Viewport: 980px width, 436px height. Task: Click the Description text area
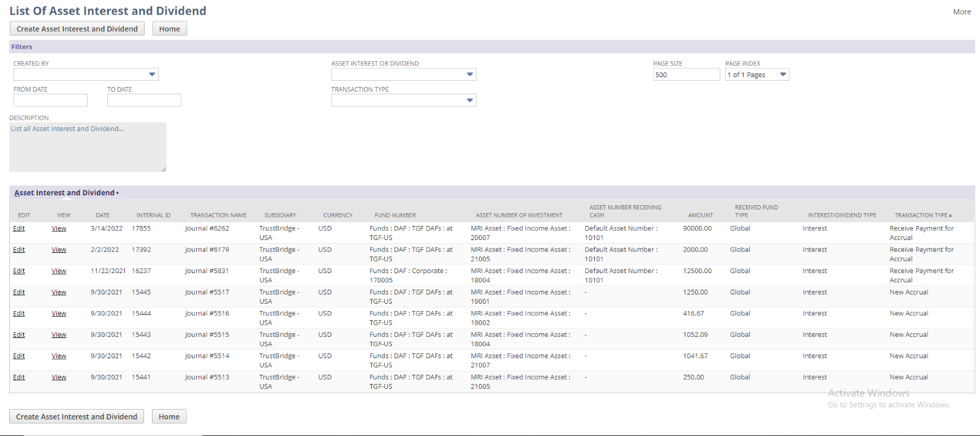point(88,147)
